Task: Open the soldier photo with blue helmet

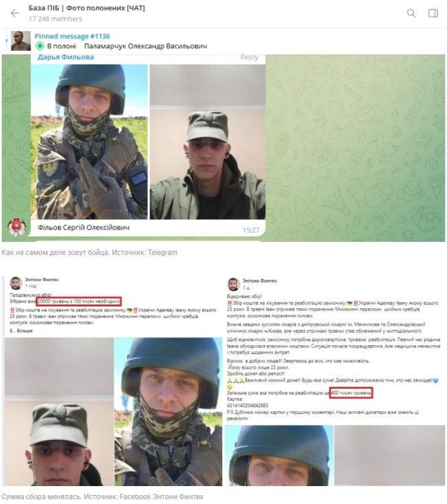Action: (89, 142)
